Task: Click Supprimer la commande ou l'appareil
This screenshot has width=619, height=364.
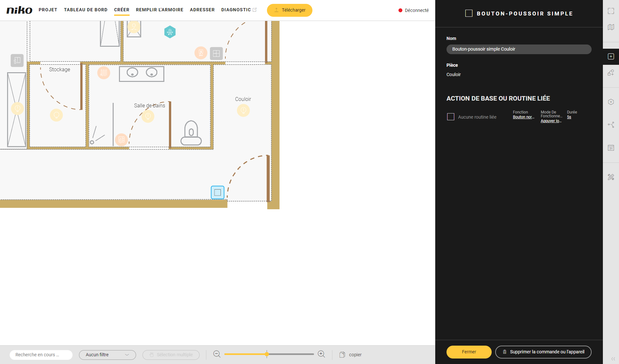Action: 543,352
